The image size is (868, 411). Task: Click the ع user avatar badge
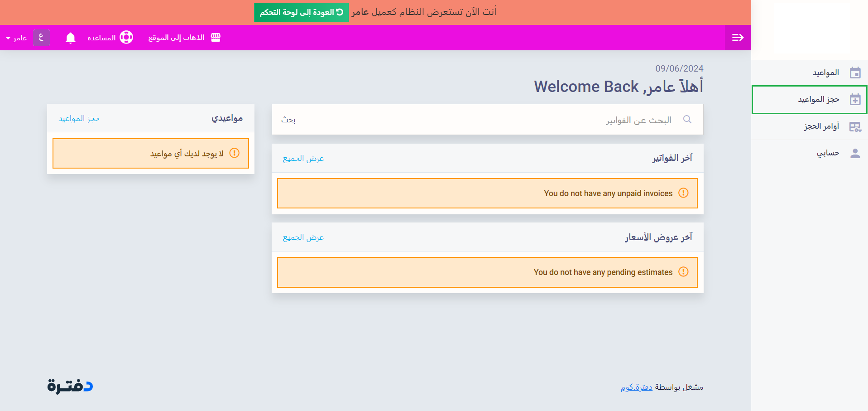pos(41,38)
